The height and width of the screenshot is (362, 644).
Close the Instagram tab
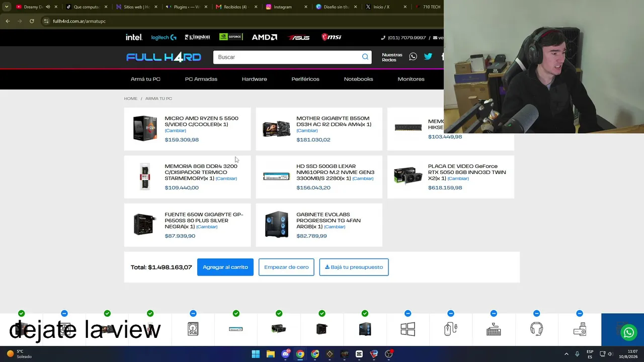coord(306,7)
